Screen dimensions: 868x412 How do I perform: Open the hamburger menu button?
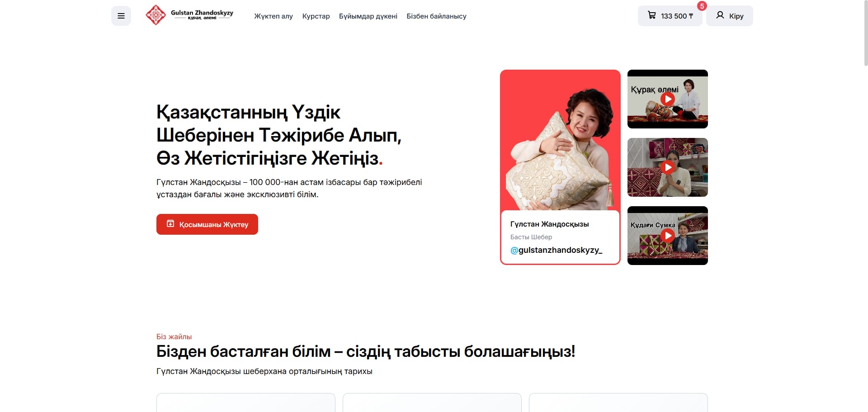pyautogui.click(x=121, y=16)
